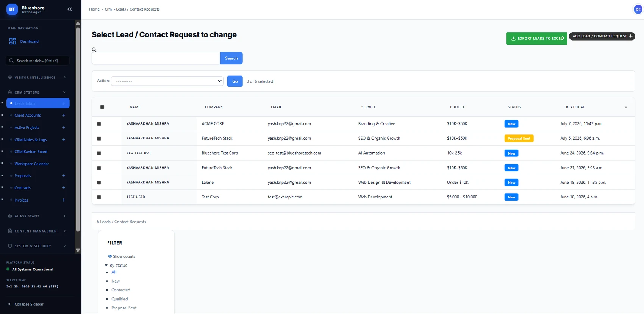This screenshot has width=644, height=314.
Task: Add new Invoice with plus icon
Action: (x=64, y=200)
